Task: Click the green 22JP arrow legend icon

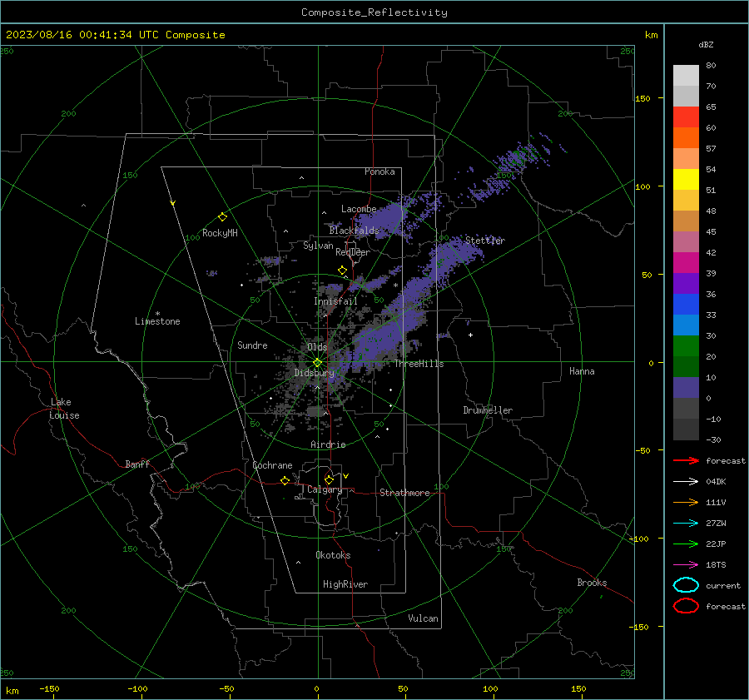Action: click(686, 544)
